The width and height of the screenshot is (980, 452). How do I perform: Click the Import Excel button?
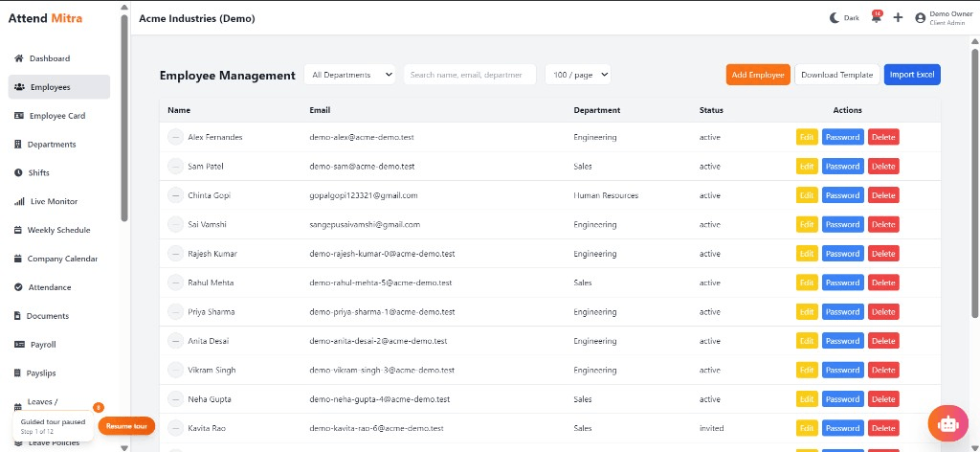(912, 75)
